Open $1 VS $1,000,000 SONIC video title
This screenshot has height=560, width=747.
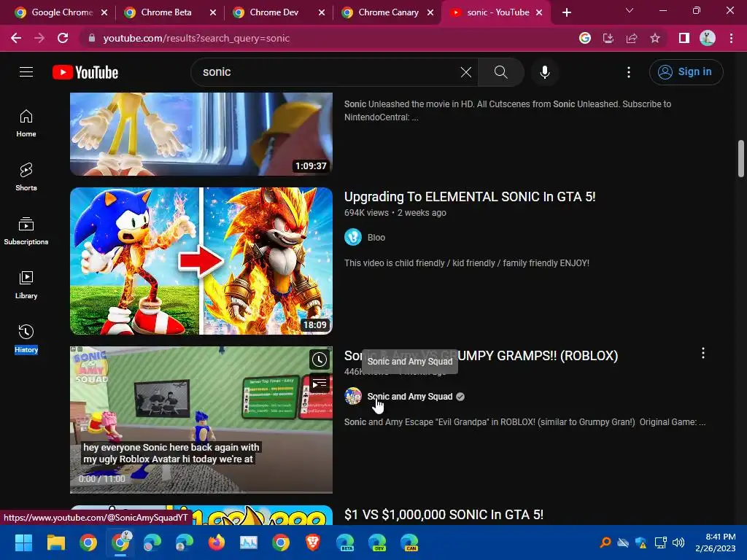tap(444, 514)
